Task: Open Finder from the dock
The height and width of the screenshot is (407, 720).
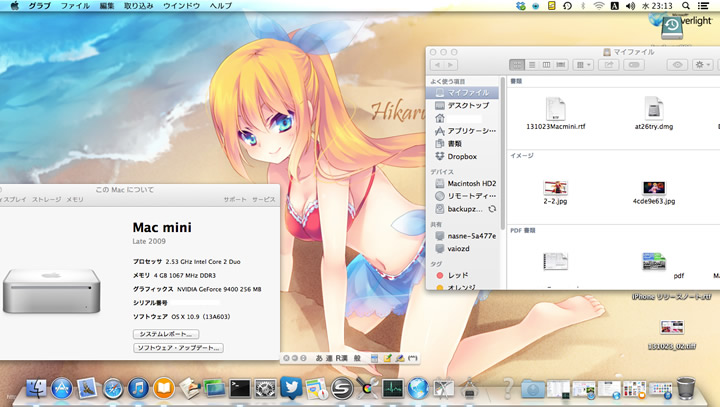Action: 36,389
